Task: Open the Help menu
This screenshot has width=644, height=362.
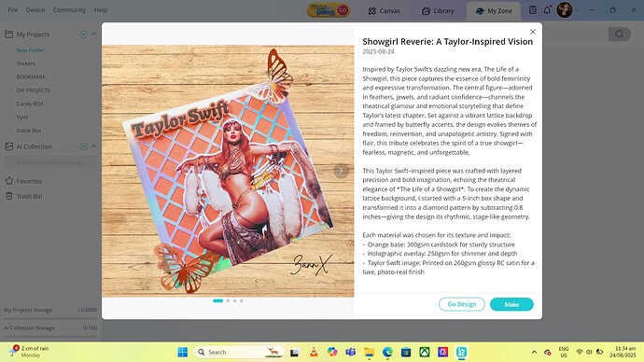Action: (101, 10)
